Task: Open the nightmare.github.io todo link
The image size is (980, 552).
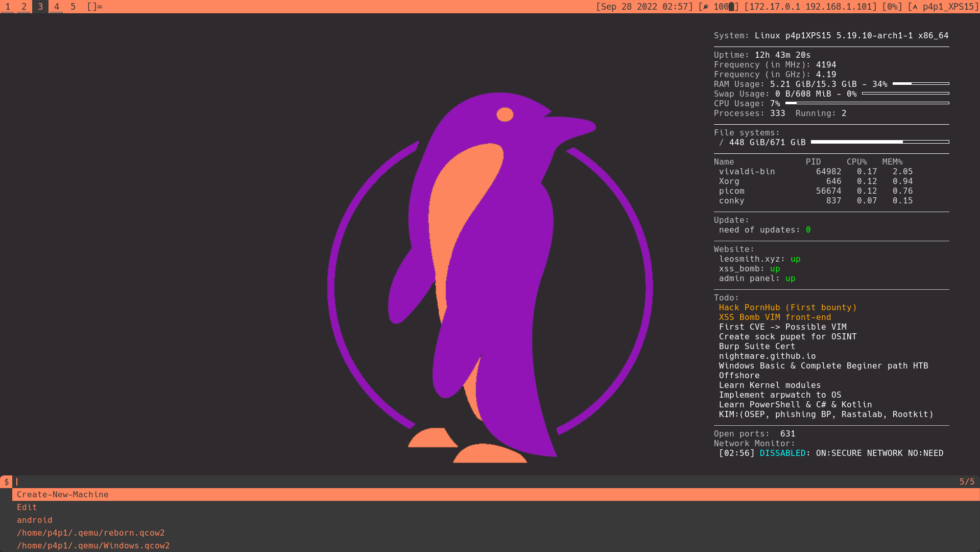Action: pyautogui.click(x=767, y=356)
